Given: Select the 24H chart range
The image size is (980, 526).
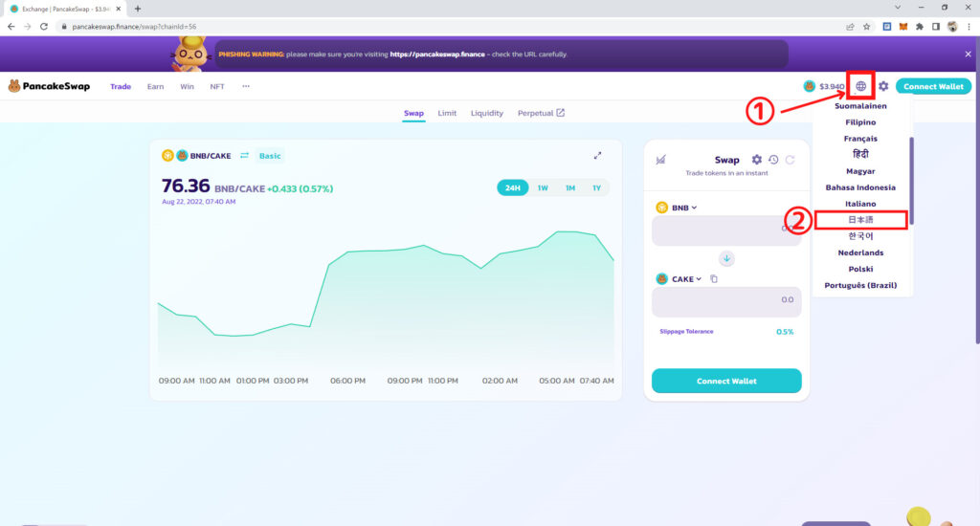Looking at the screenshot, I should coord(513,188).
